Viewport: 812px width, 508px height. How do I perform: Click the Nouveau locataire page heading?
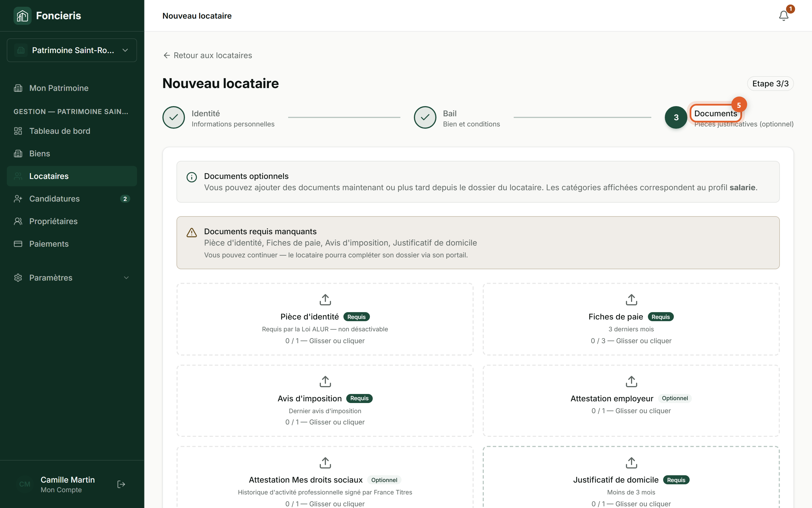[x=220, y=83]
